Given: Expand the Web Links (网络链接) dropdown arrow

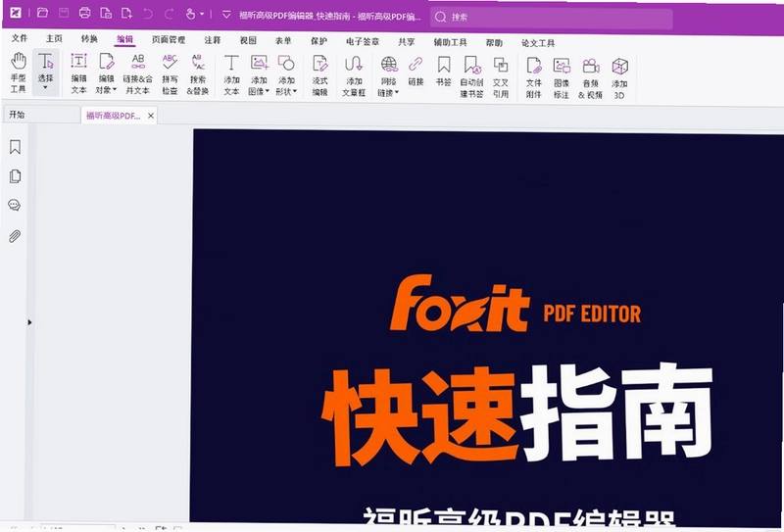Looking at the screenshot, I should coord(397,92).
